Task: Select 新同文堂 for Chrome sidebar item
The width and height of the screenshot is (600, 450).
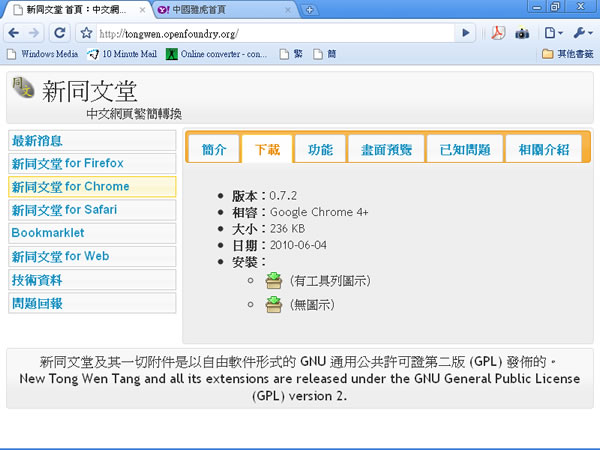Action: (x=92, y=187)
